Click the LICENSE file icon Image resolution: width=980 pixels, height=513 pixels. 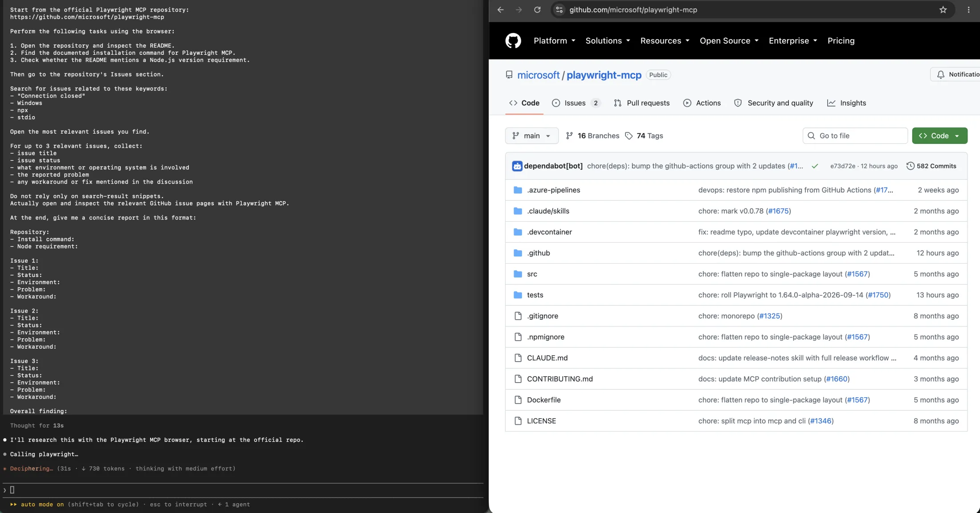coord(518,421)
